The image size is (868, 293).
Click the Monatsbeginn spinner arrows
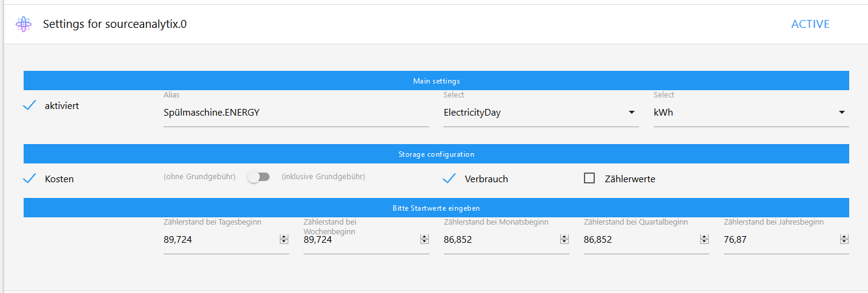coord(564,240)
